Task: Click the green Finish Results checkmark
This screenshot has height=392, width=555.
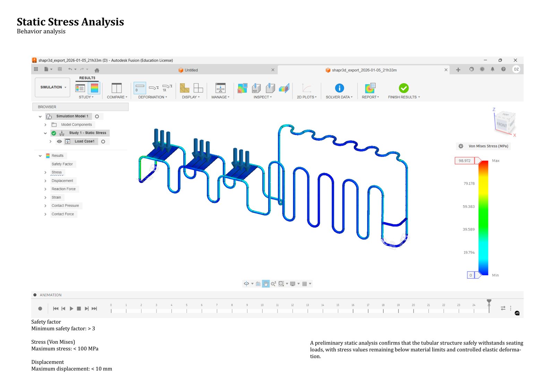Action: [404, 88]
